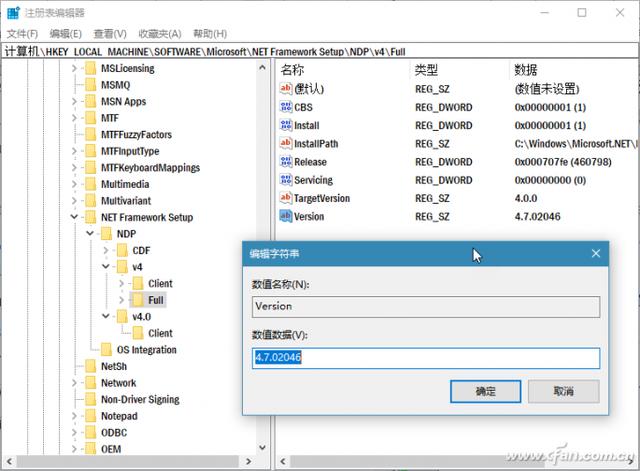
Task: Select the MTFInputType folder icon
Action: click(90, 151)
